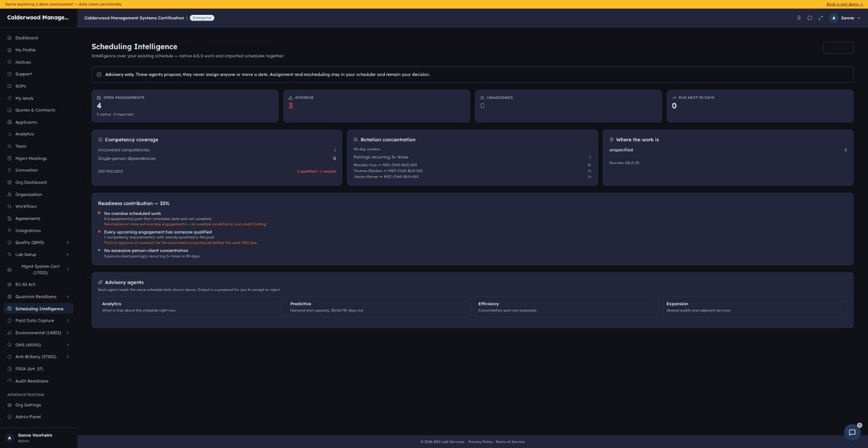Screen dimensions: 868x448
Task: Open Admin Panel in sidebar
Action: 38,417
